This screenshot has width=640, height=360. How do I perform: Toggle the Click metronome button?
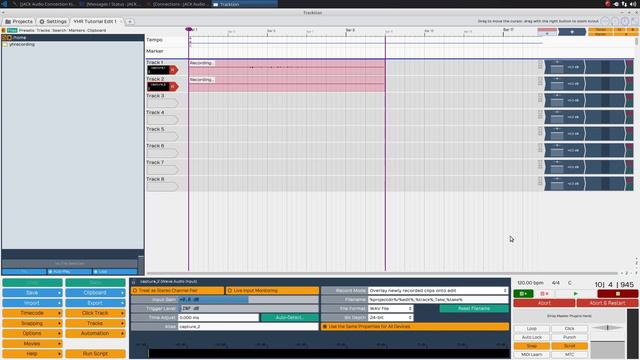point(569,329)
